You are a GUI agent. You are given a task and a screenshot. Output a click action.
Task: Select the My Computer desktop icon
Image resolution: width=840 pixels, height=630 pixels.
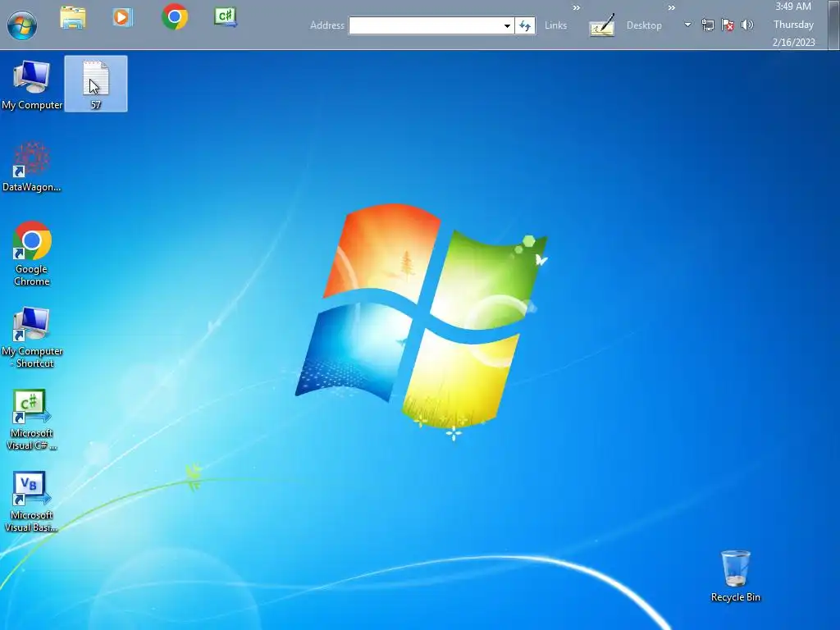[x=32, y=84]
